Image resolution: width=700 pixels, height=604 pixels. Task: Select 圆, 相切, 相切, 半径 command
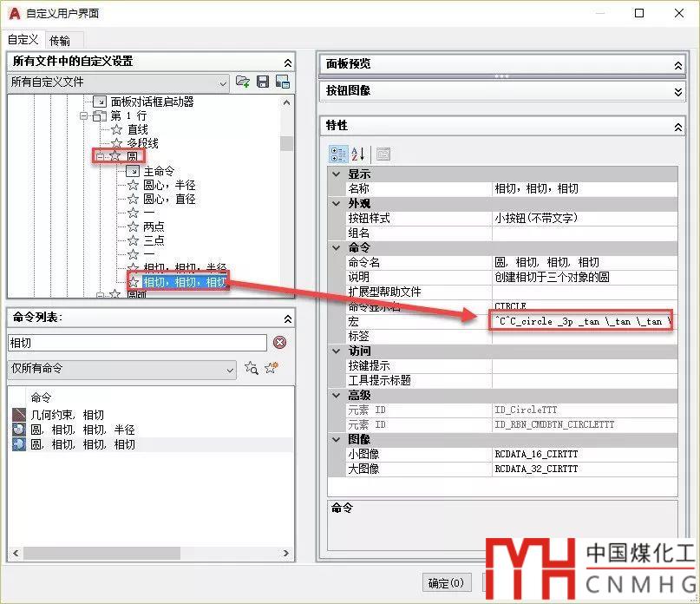click(82, 430)
